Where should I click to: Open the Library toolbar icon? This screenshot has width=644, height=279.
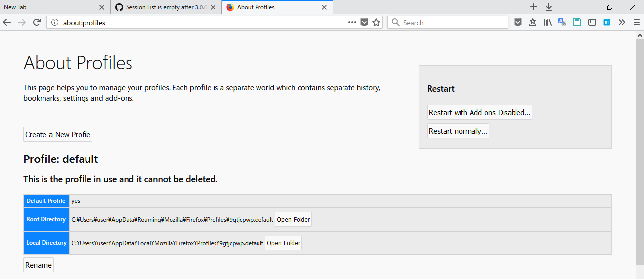tap(548, 22)
